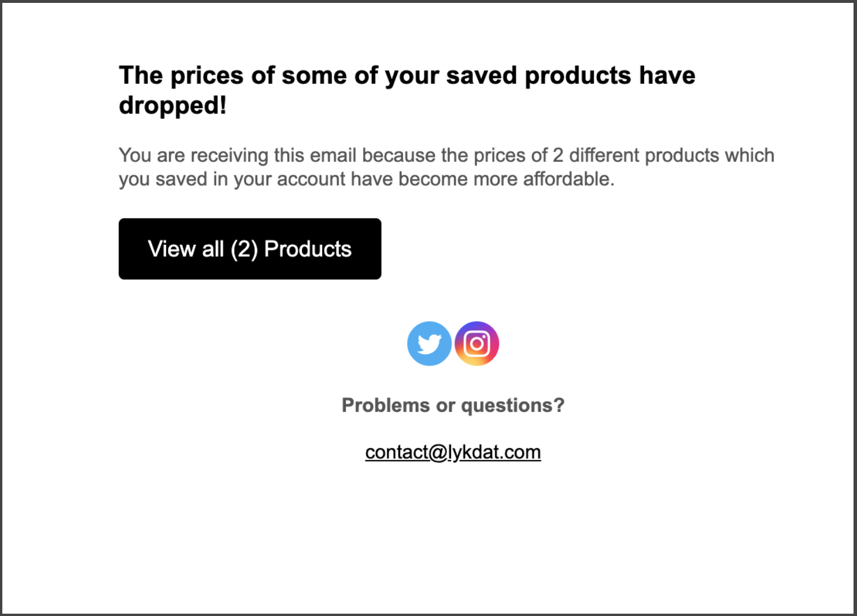
Task: Open the Instagram social icon
Action: [x=476, y=344]
